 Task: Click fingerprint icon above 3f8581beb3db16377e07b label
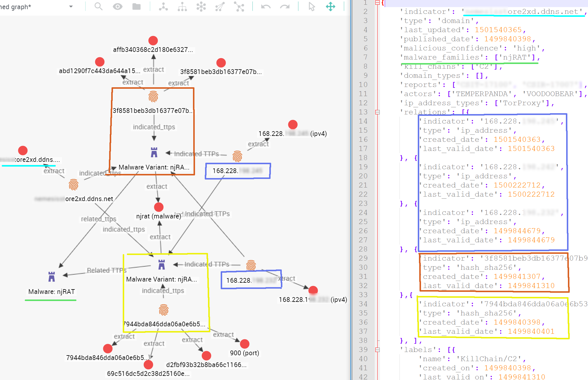coord(153,97)
